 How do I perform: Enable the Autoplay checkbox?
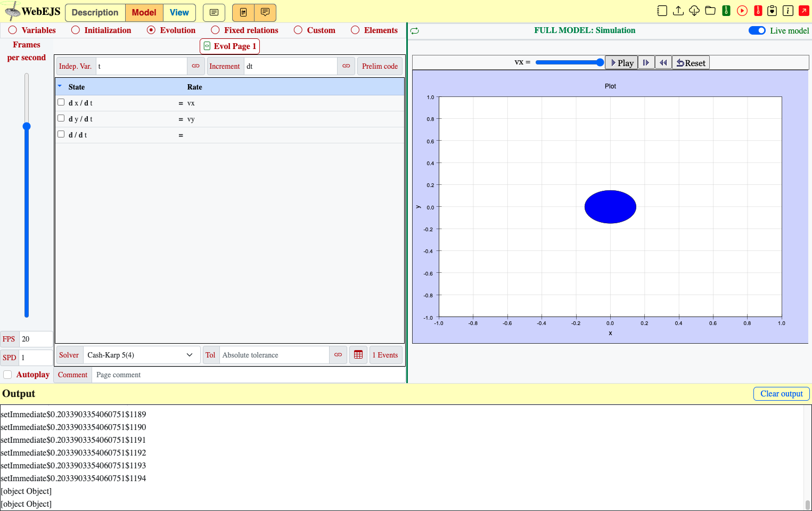(7, 375)
